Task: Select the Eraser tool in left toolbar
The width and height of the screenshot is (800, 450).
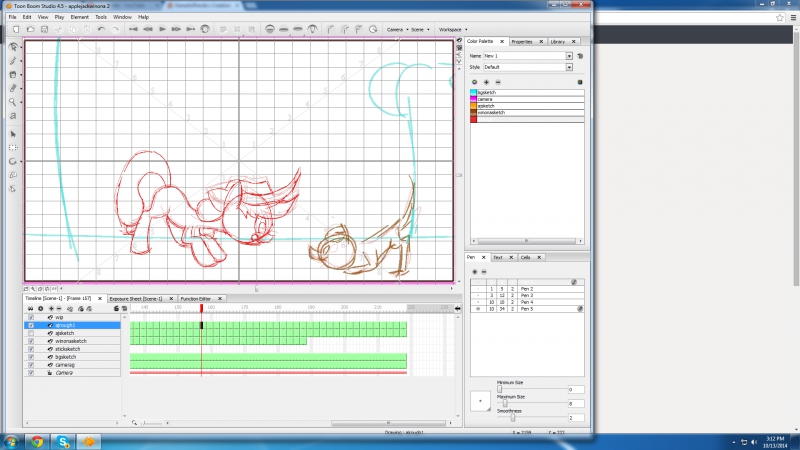Action: pyautogui.click(x=13, y=88)
